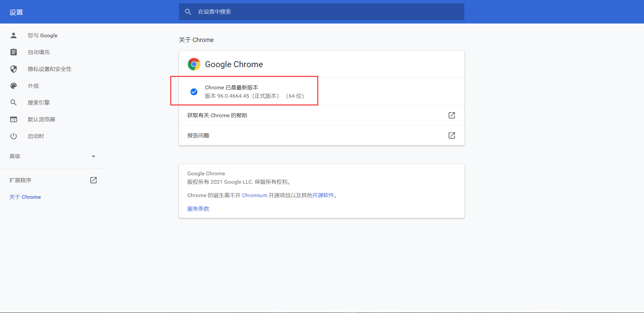The image size is (644, 313).
Task: Click the 在设置中搜索 search field
Action: (x=321, y=12)
